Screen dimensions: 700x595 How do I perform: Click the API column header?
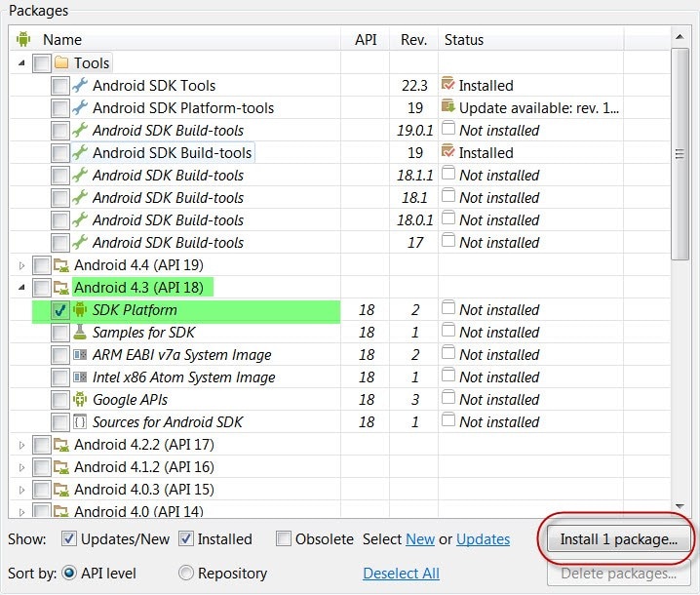[x=366, y=39]
